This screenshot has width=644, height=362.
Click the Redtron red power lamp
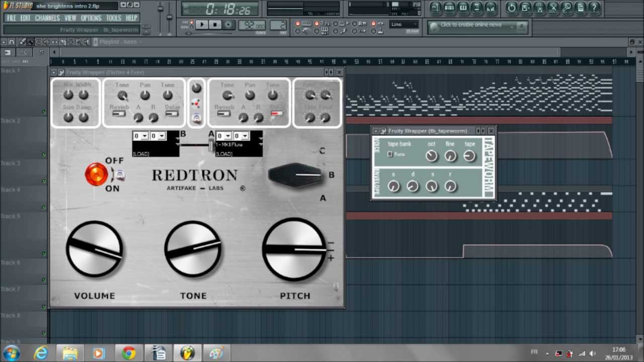96,174
